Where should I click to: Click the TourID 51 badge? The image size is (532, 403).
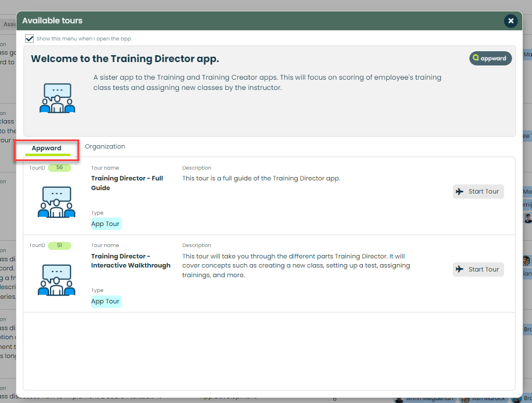click(x=59, y=245)
